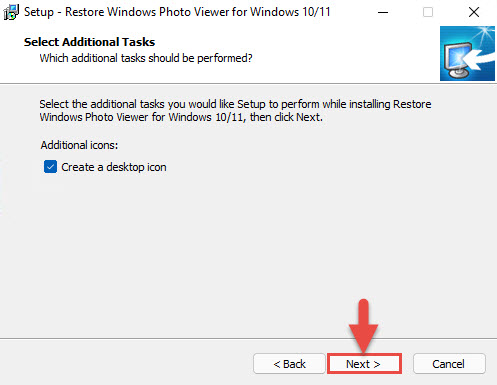Close the Setup window
Screen dimensions: 497x385
[474, 12]
